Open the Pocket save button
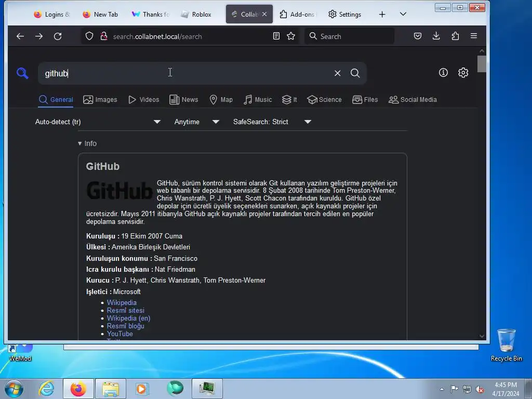This screenshot has width=532, height=399. coord(418,36)
